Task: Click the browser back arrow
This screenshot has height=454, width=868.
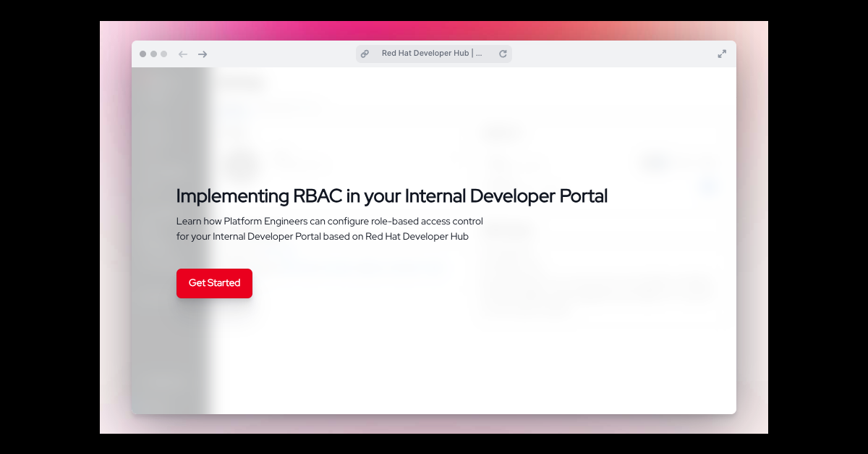Action: click(x=183, y=54)
